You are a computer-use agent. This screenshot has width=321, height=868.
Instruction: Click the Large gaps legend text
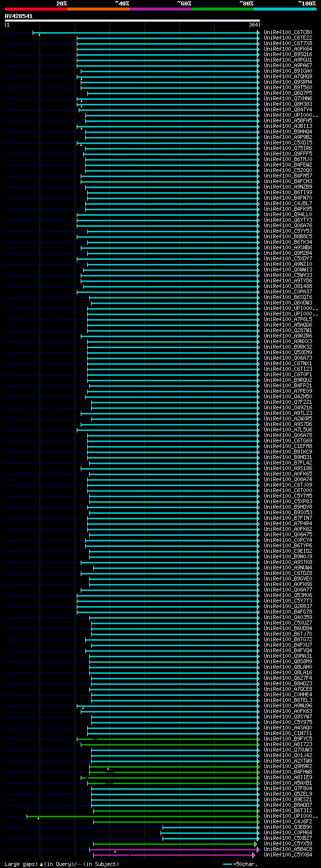pyautogui.click(x=62, y=864)
